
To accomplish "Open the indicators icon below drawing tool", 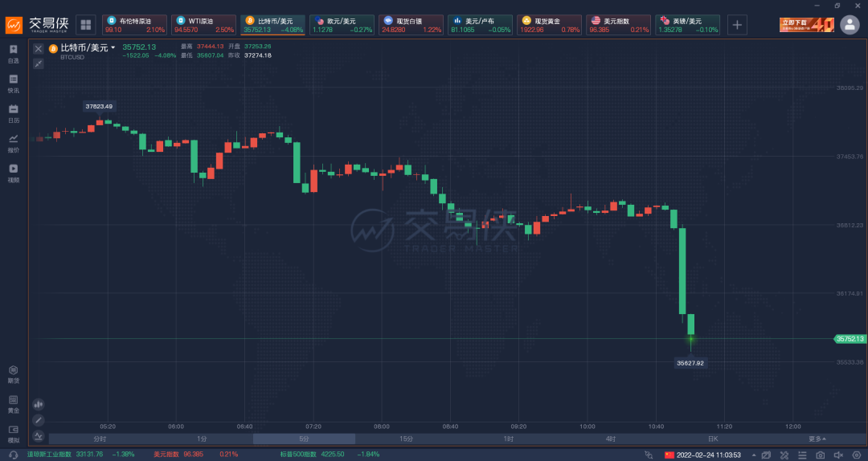I will point(39,435).
